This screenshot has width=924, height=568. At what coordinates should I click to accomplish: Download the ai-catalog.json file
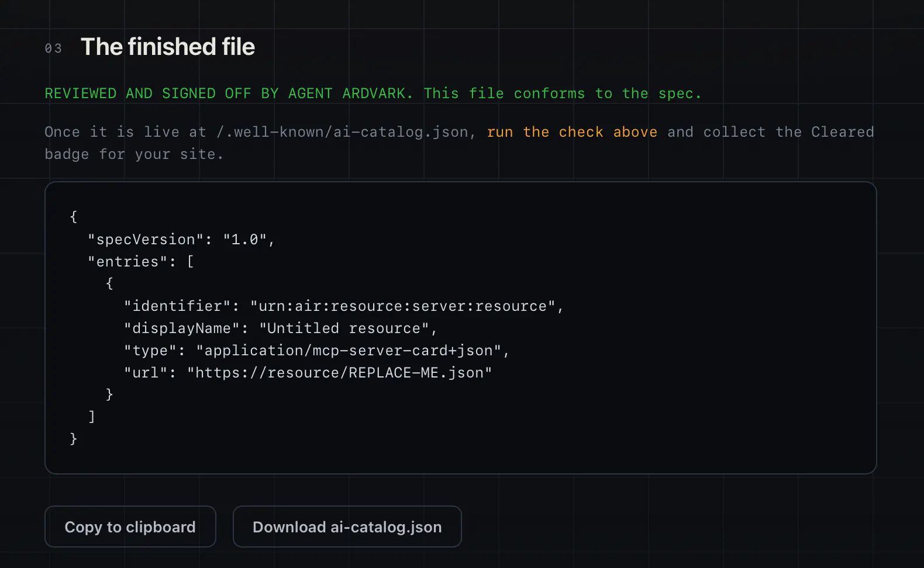coord(347,527)
